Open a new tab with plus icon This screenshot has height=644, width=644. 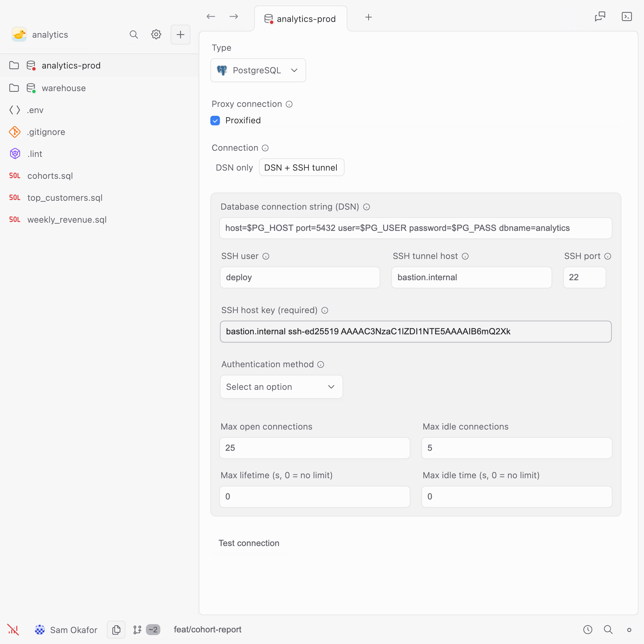369,17
